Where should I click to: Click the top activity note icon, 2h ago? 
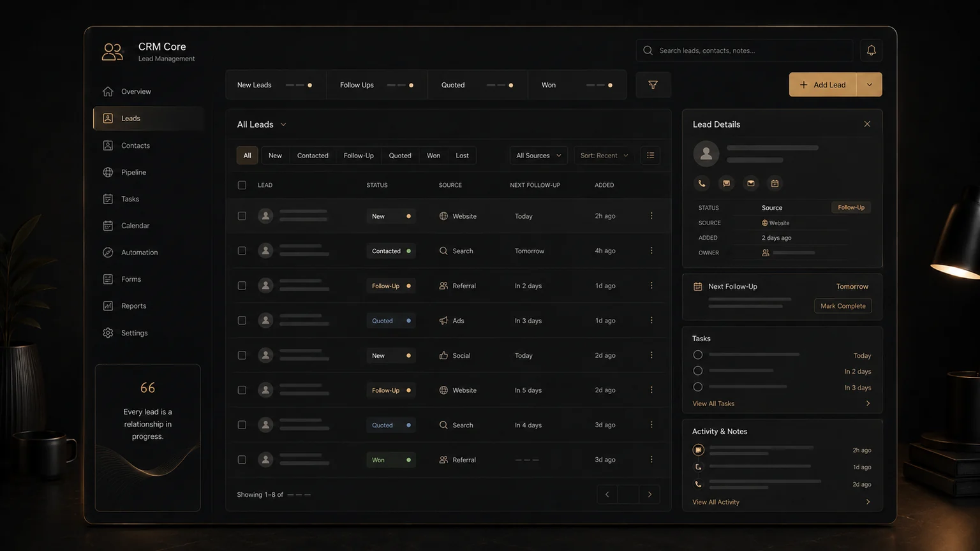[x=698, y=450]
